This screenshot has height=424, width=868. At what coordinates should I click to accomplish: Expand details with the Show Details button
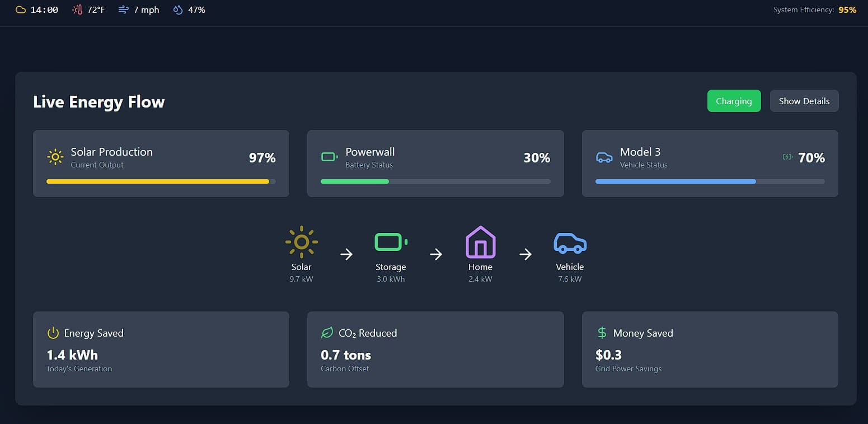click(804, 101)
